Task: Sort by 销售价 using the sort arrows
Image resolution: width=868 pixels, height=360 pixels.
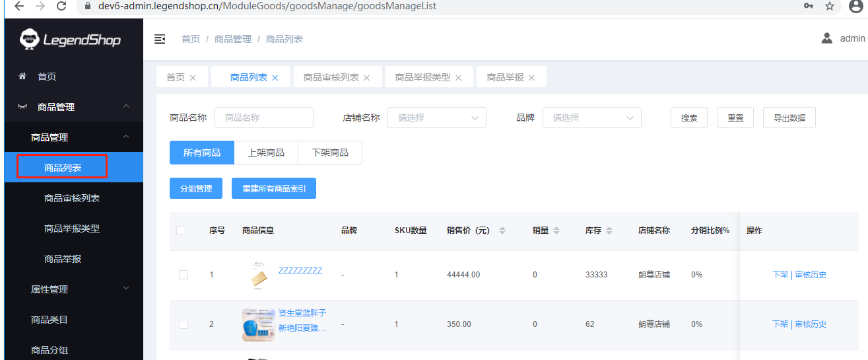Action: coord(502,231)
